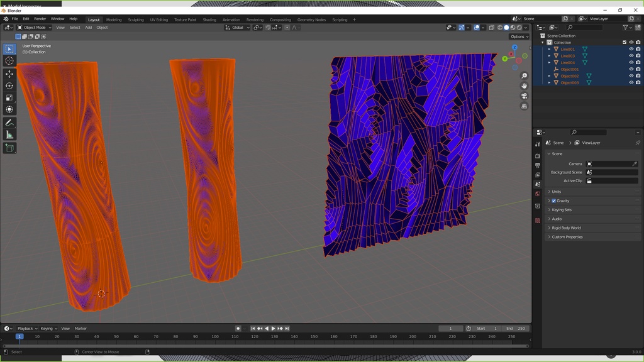Select the Measure tool
The height and width of the screenshot is (362, 644).
9,134
